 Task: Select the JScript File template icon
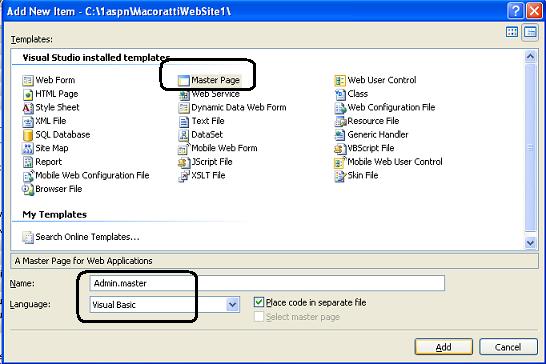(184, 162)
